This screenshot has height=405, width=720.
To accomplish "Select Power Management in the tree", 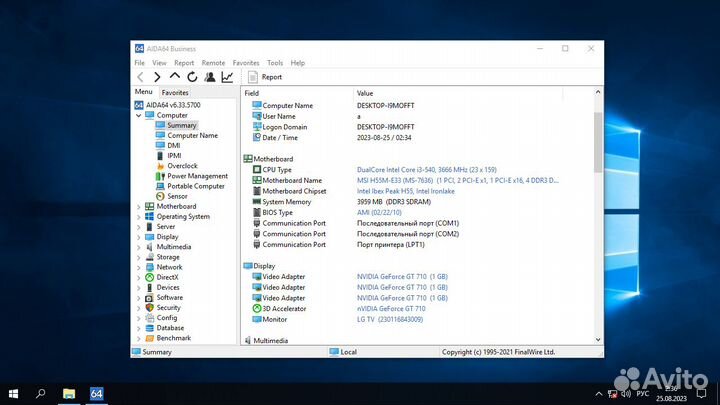I will coord(197,176).
